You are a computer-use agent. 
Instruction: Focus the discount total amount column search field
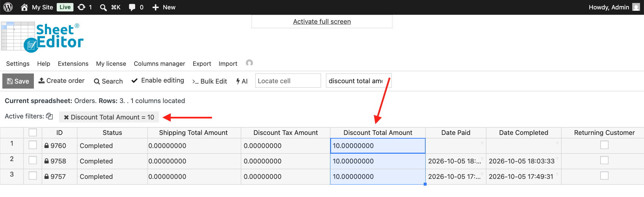359,81
